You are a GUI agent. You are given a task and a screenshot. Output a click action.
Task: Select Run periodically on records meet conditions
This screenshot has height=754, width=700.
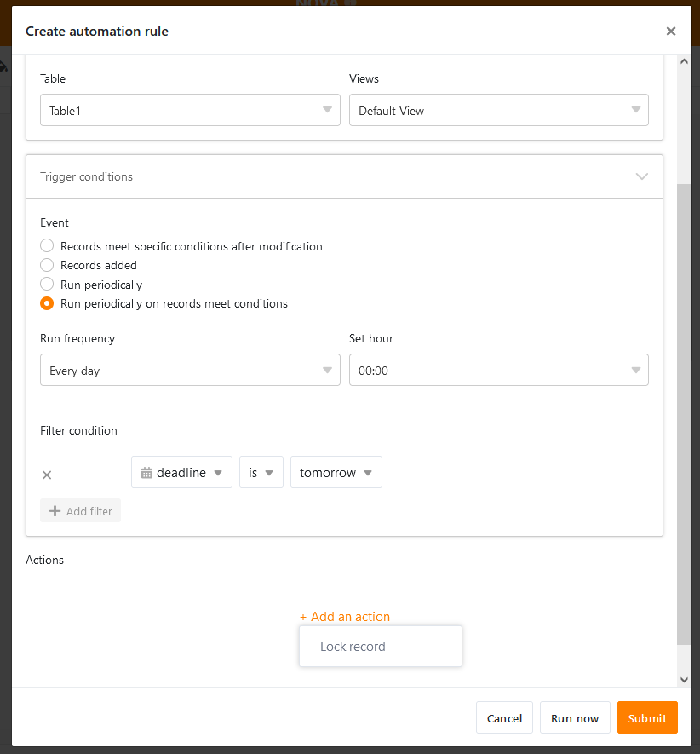[x=48, y=303]
